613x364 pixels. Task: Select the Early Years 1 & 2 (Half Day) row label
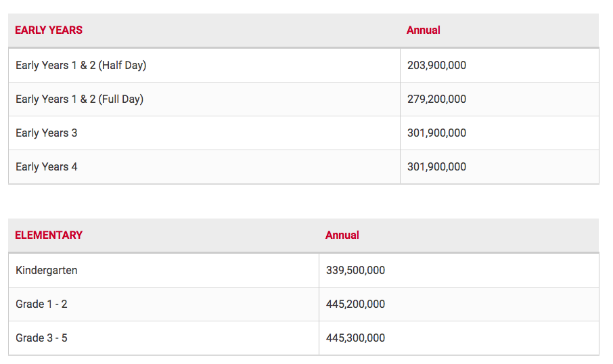81,66
